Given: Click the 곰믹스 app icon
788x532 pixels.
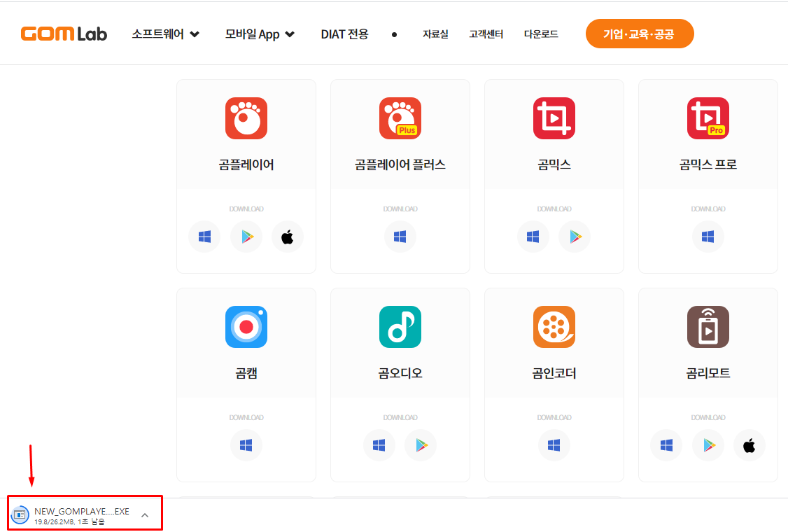Looking at the screenshot, I should point(554,118).
